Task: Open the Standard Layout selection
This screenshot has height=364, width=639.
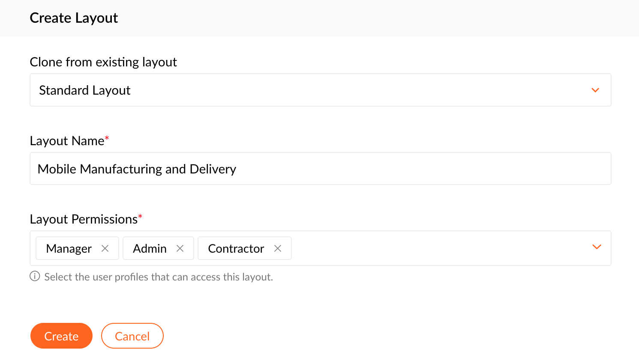Action: (x=300, y=90)
